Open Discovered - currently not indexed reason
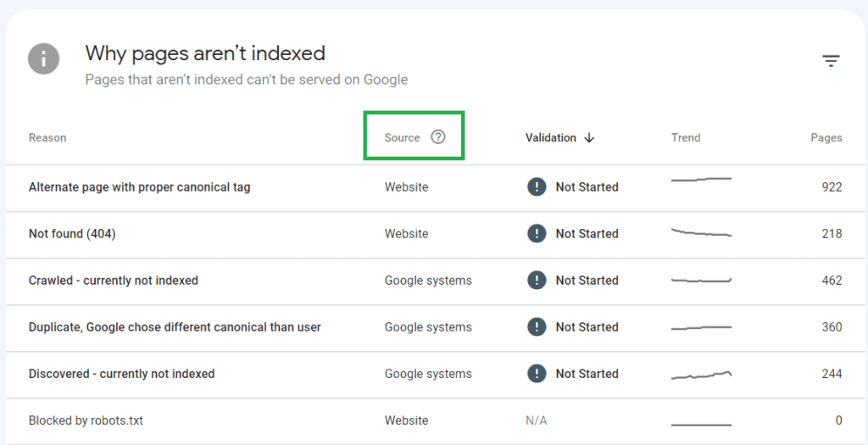 122,374
